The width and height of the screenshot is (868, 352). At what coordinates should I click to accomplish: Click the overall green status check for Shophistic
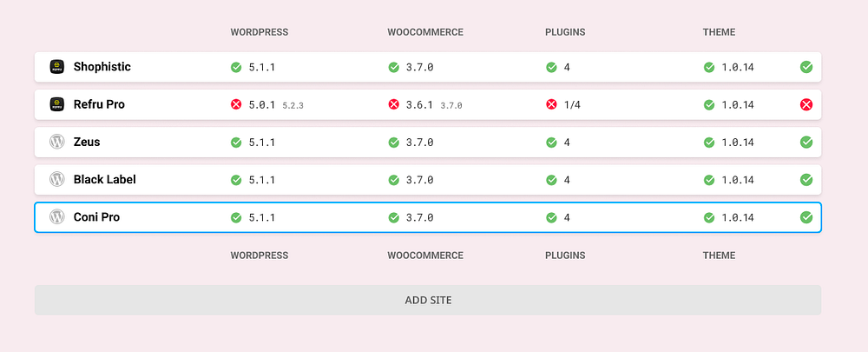[x=806, y=67]
